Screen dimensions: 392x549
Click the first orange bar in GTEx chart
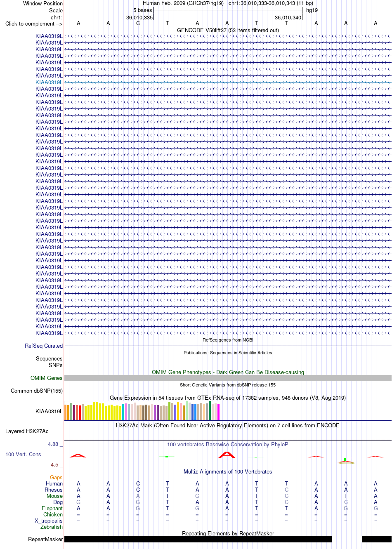pos(66,412)
